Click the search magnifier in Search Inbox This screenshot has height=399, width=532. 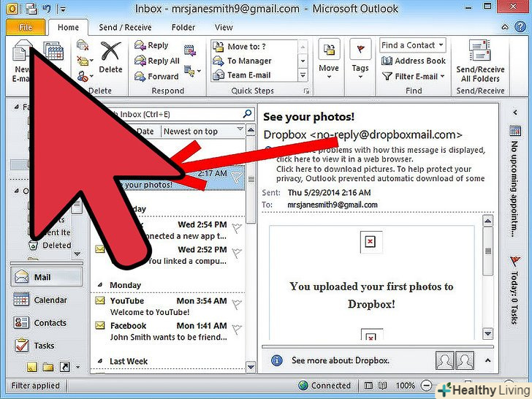pos(248,114)
